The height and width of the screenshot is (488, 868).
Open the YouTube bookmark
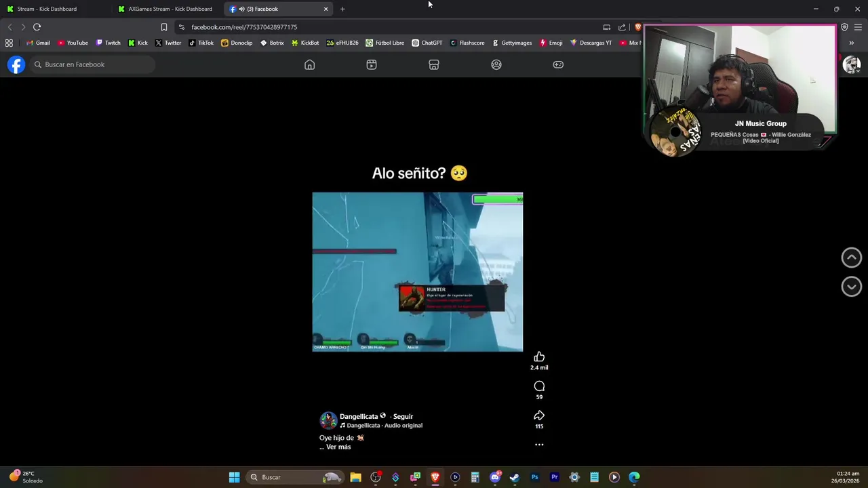point(73,43)
